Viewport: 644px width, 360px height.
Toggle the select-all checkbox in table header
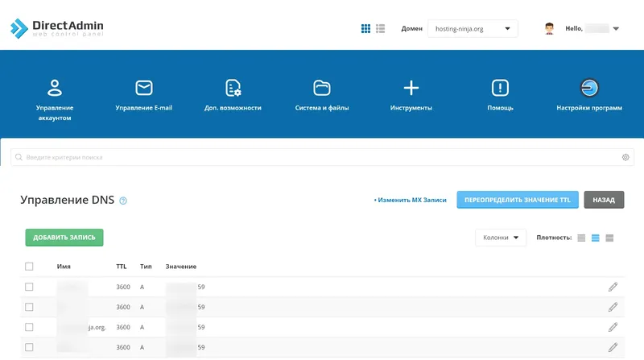tap(29, 267)
